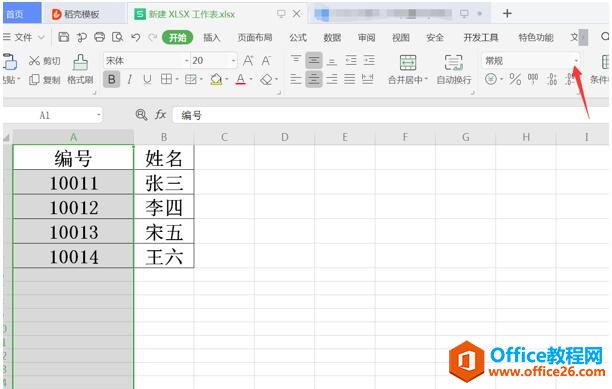The image size is (612, 389).
Task: Redo the last action
Action: (x=153, y=37)
